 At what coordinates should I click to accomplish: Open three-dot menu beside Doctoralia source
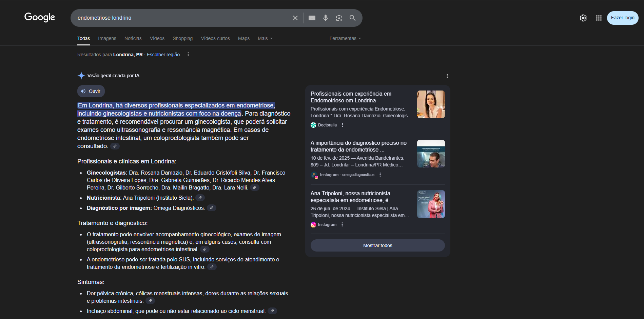[343, 125]
